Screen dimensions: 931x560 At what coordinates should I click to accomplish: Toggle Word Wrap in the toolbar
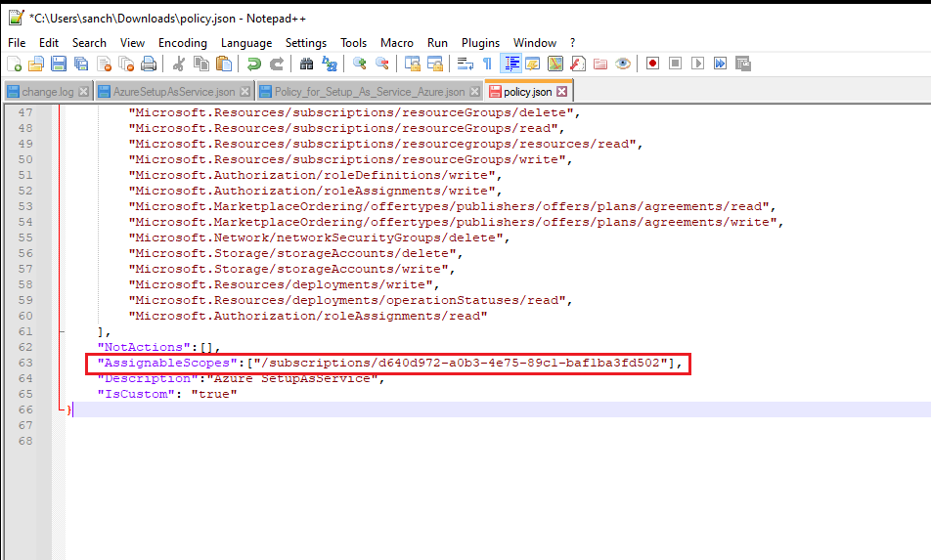coord(465,64)
